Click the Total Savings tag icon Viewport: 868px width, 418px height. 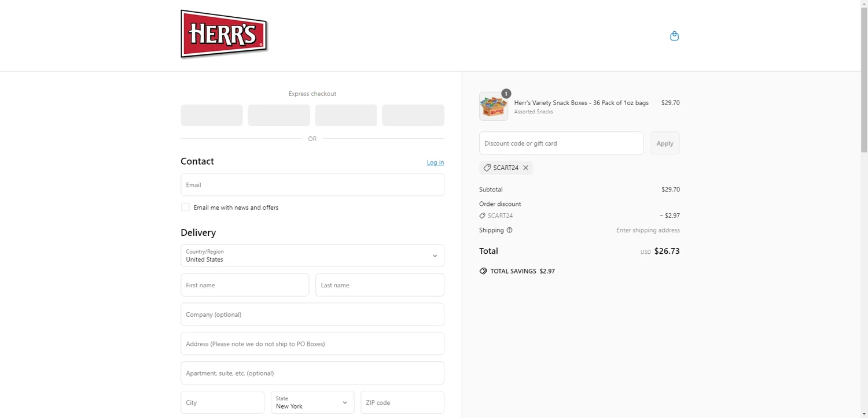coord(483,271)
